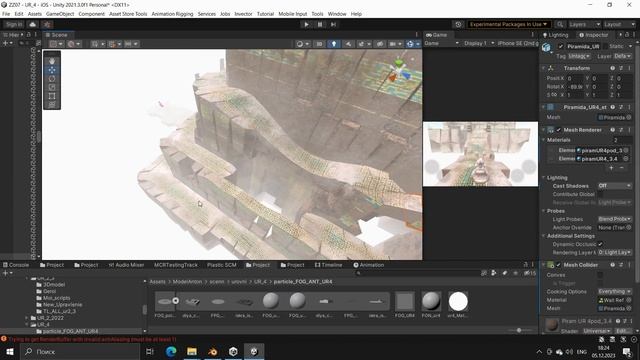The height and width of the screenshot is (360, 640).
Task: Collapse the Transform component
Action: pos(544,68)
